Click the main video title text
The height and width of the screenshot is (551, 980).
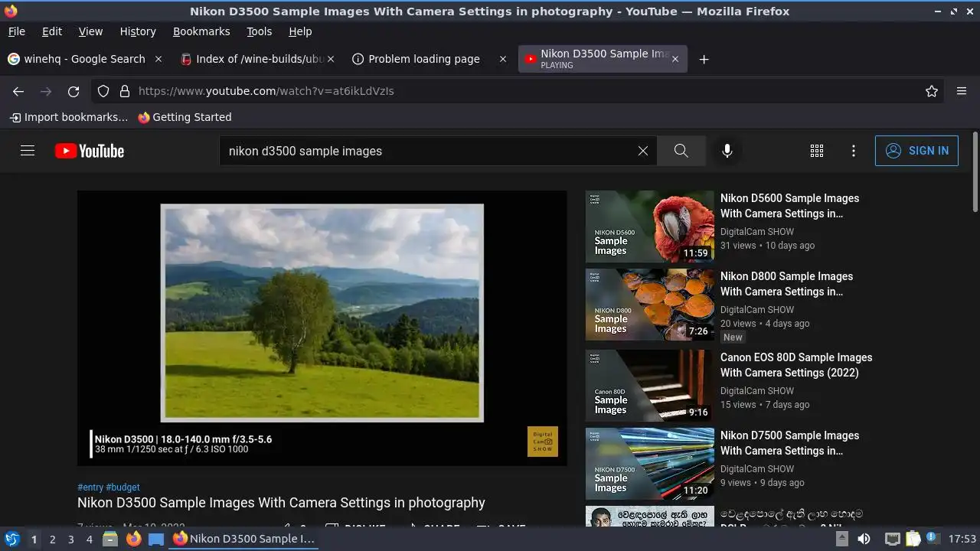pyautogui.click(x=281, y=503)
